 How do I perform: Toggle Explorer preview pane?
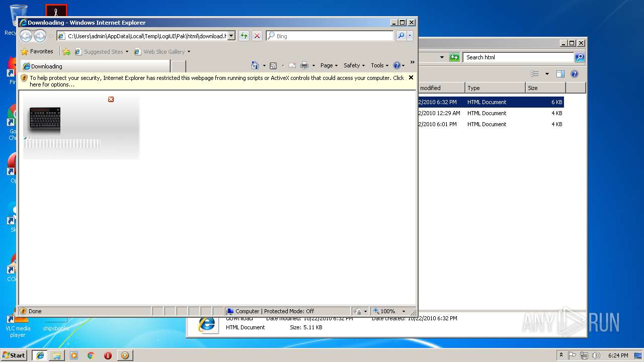coord(560,74)
